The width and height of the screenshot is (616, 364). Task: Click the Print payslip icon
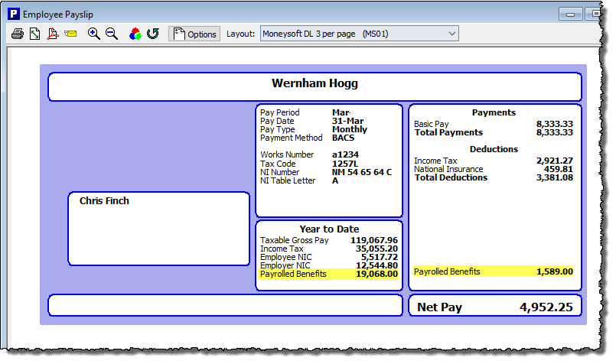tap(18, 34)
